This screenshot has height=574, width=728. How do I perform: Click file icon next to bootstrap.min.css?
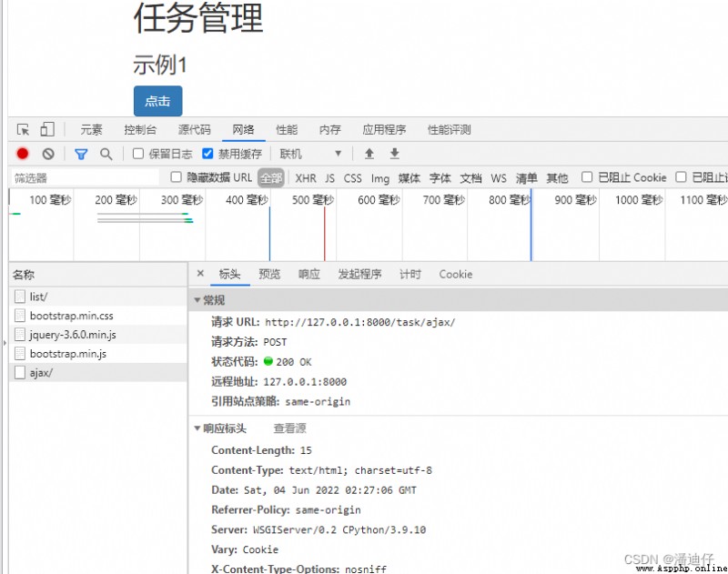click(20, 316)
